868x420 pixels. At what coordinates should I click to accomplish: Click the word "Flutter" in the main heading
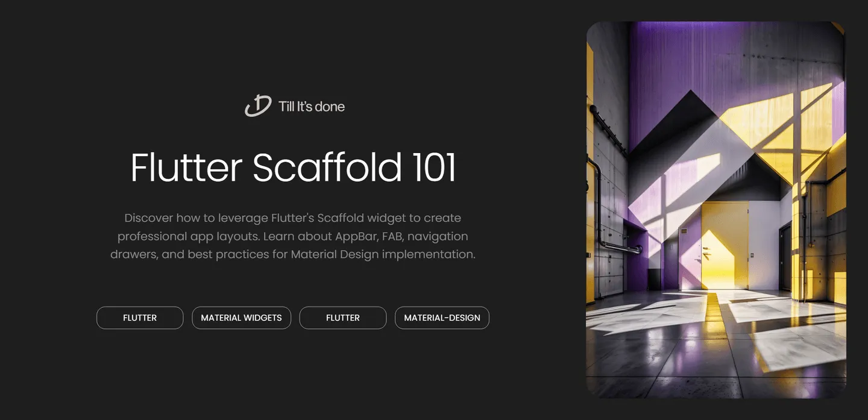click(x=186, y=168)
